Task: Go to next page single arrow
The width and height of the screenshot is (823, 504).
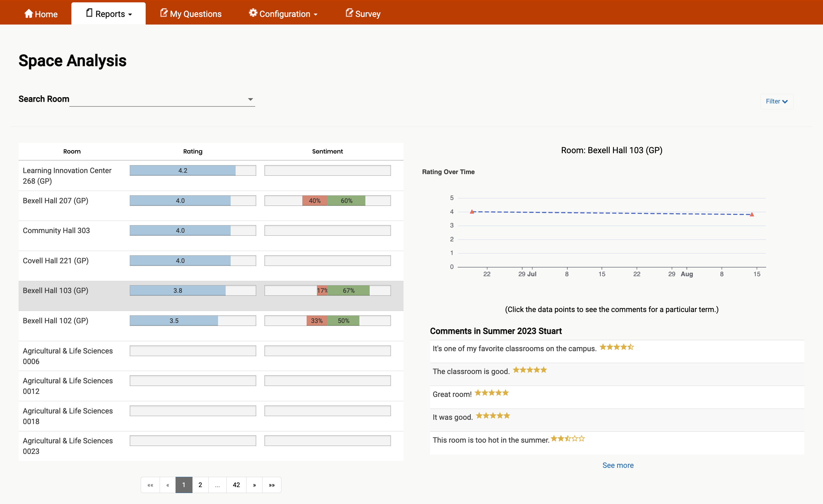Action: click(x=254, y=485)
